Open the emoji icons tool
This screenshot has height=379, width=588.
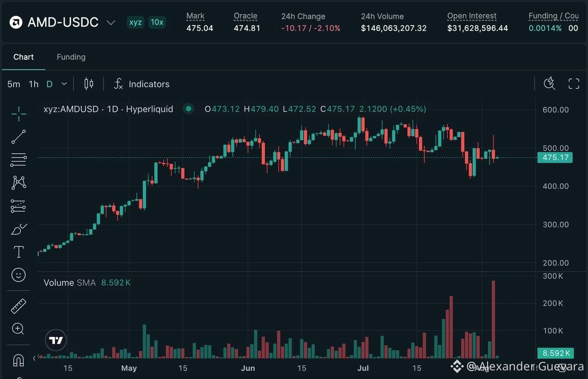19,275
